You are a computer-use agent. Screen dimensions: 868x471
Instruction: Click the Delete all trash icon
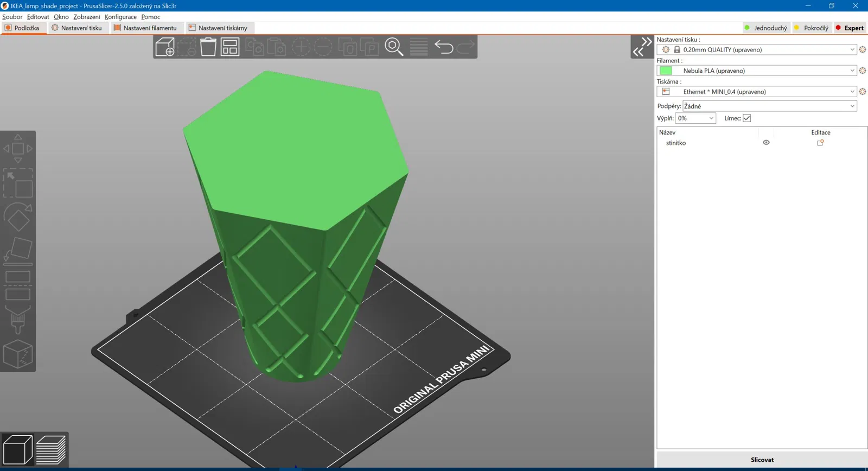pyautogui.click(x=208, y=47)
